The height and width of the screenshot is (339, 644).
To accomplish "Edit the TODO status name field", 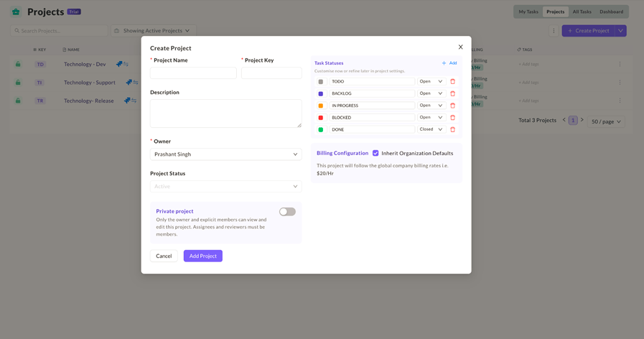I will tap(372, 81).
